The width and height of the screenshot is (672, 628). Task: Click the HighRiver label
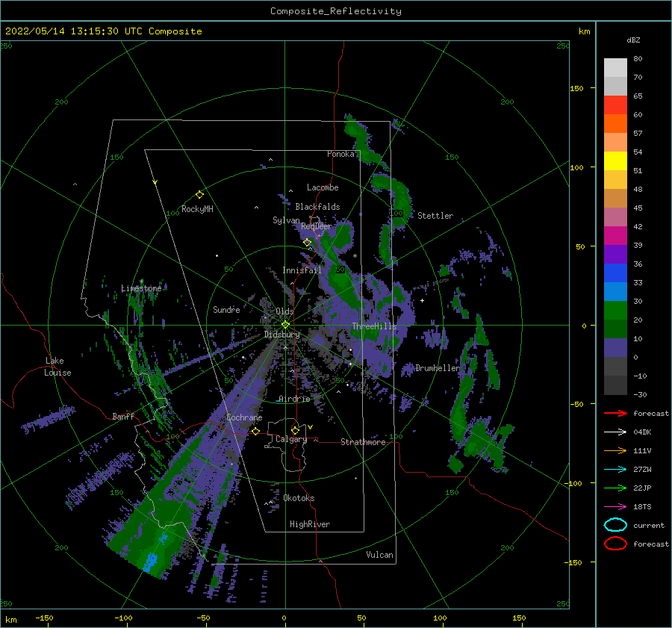click(310, 524)
